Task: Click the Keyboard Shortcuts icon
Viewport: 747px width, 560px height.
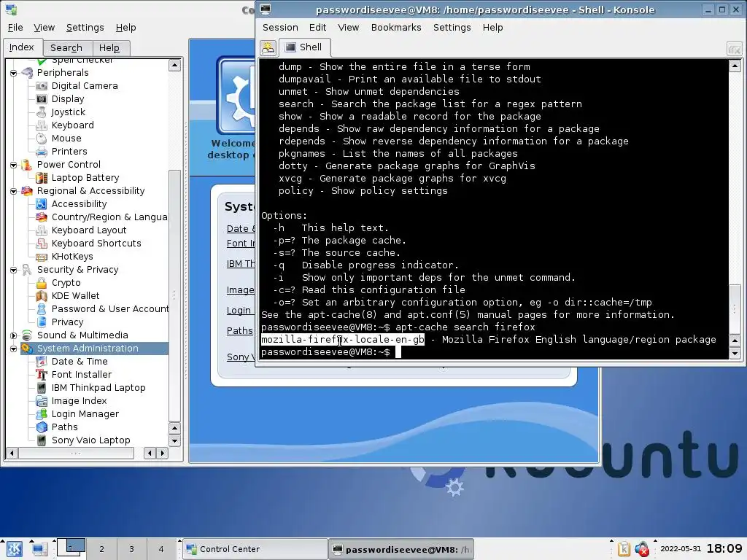Action: tap(42, 244)
